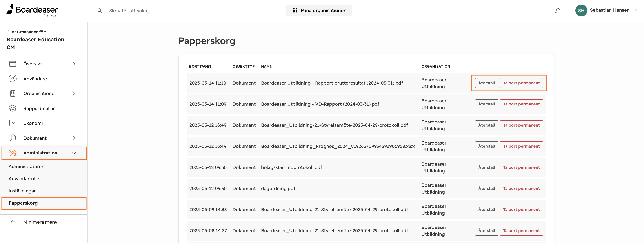Click the Ekonomi chart icon

[x=13, y=123]
